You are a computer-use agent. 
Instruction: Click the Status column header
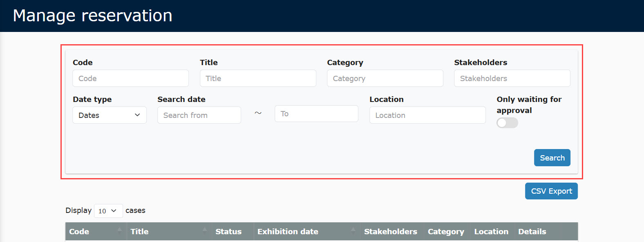[x=228, y=231]
